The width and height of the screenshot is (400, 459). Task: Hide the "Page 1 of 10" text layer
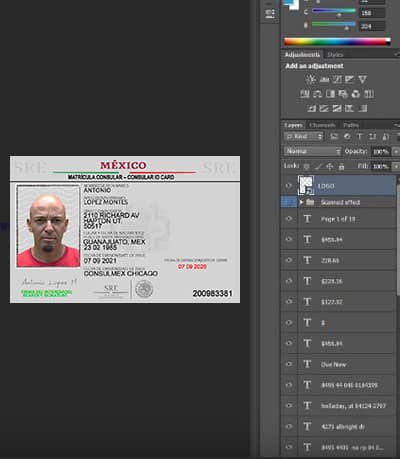point(289,219)
